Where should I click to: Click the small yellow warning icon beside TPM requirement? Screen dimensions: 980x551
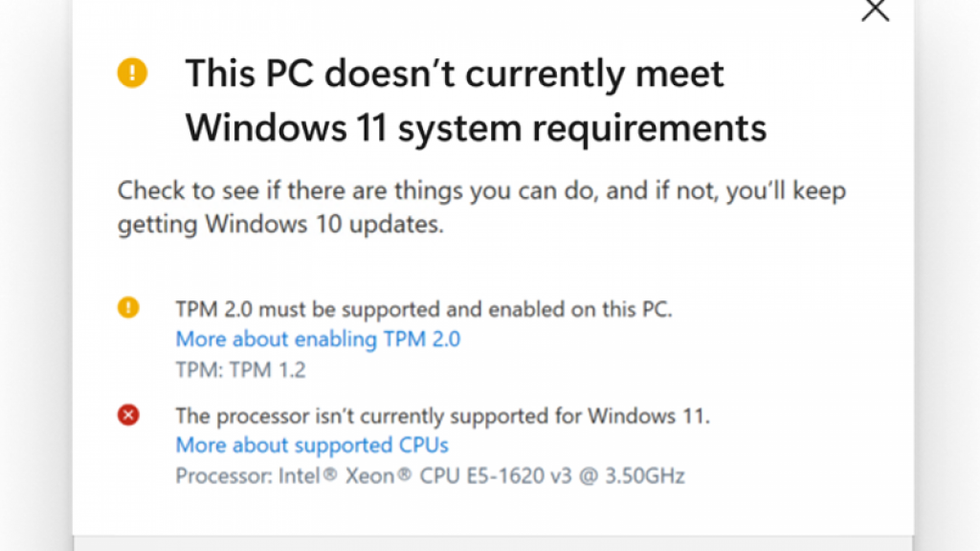pos(128,308)
